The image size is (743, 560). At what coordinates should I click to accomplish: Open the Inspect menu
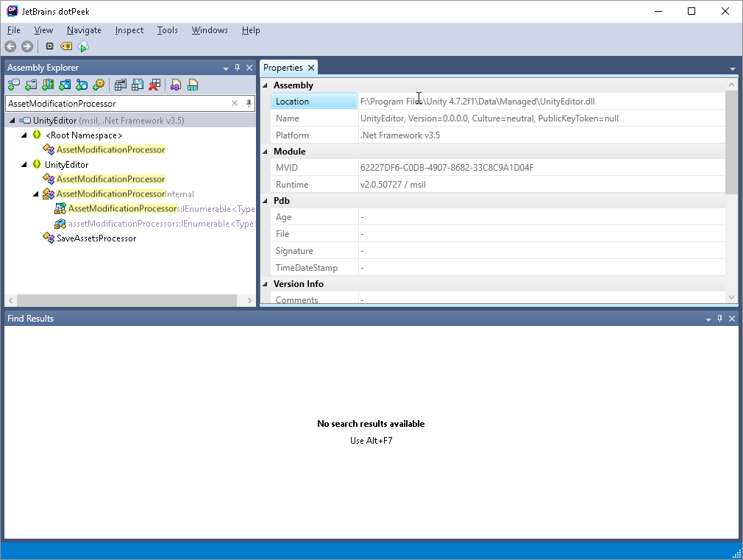click(129, 30)
